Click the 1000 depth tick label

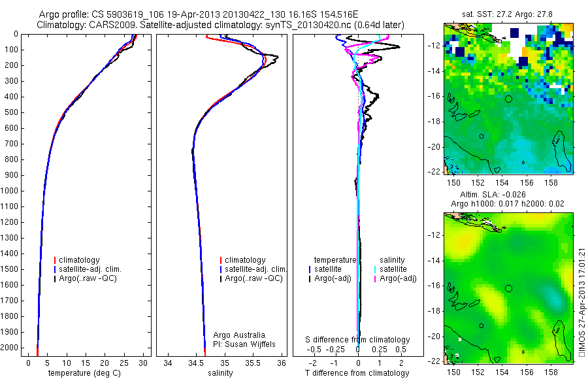pyautogui.click(x=10, y=191)
